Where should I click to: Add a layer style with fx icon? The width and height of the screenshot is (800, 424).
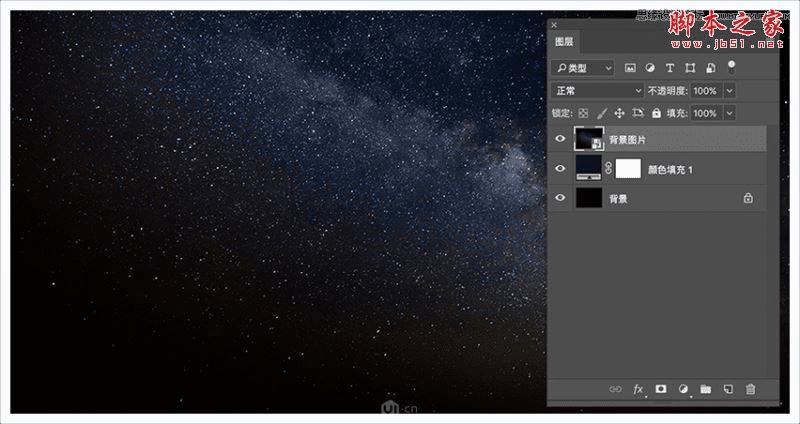point(638,389)
